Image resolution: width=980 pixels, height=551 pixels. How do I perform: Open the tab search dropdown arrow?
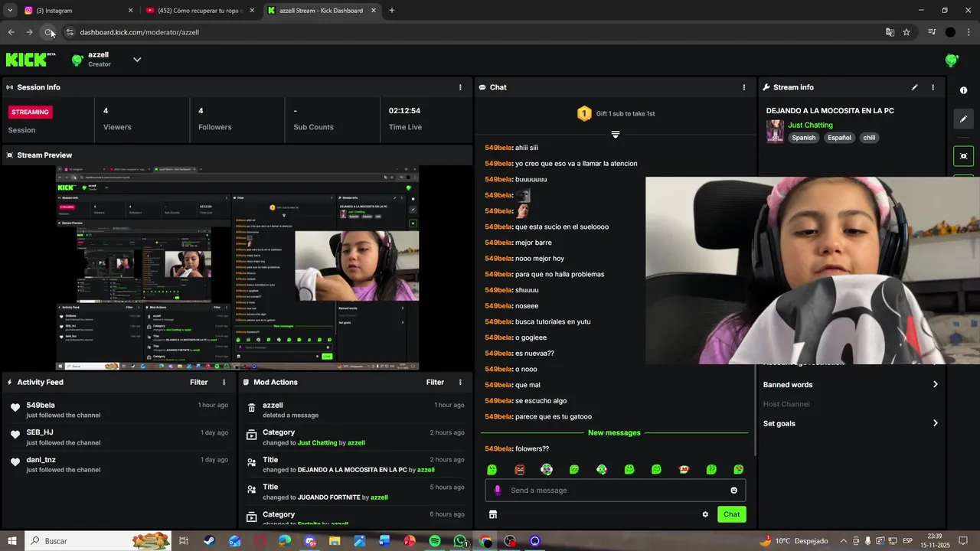pos(10,11)
